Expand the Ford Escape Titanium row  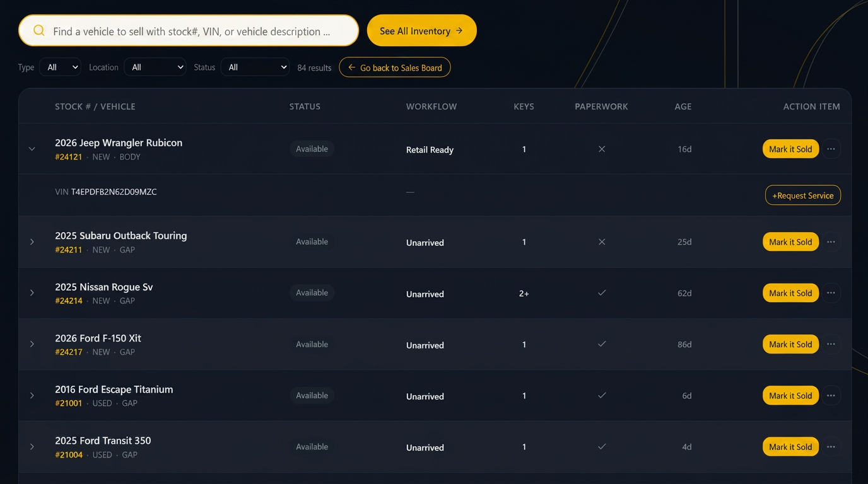coord(32,396)
